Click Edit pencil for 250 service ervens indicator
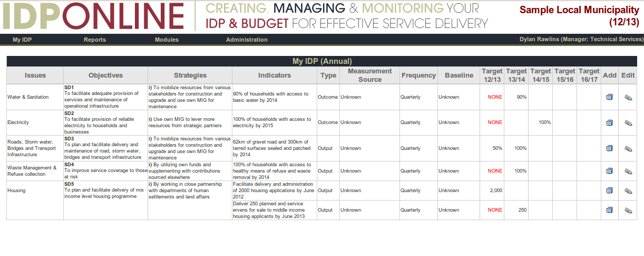Viewport: 644px width, 256px height. (628, 210)
